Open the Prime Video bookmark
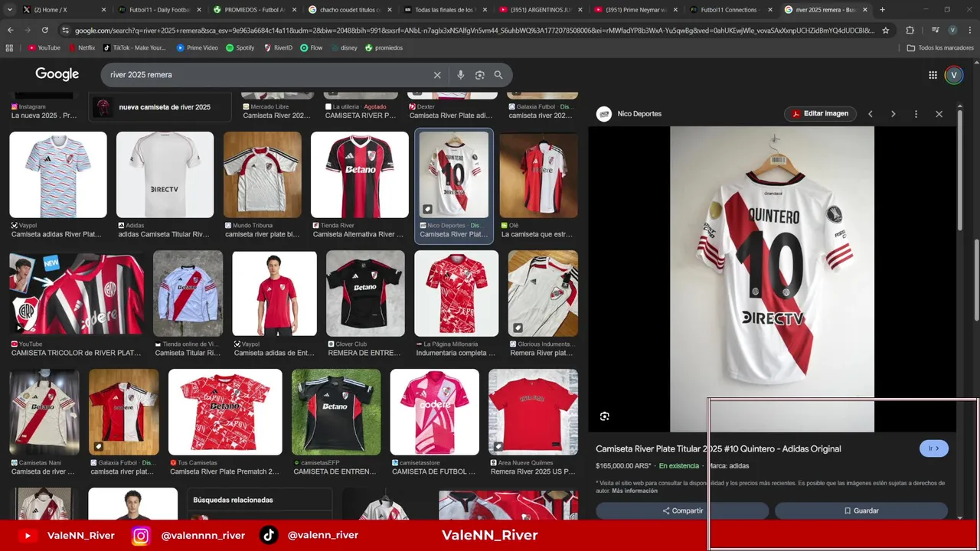This screenshot has height=551, width=980. pos(198,47)
